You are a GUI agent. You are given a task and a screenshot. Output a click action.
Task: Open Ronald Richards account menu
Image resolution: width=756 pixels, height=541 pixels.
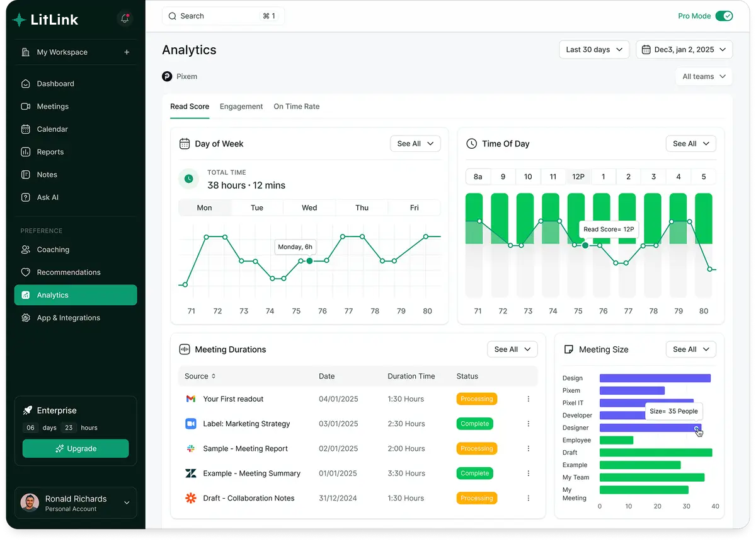(76, 503)
